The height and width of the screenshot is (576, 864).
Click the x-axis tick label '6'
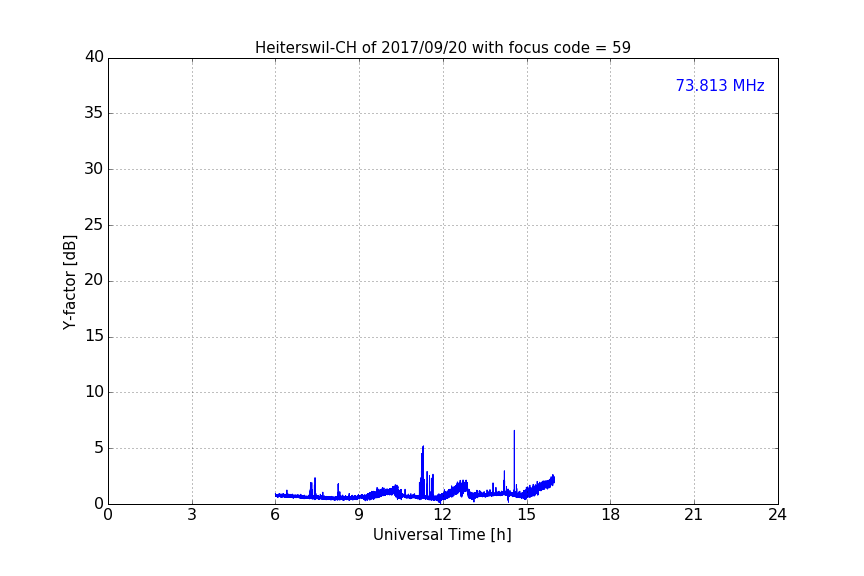click(x=275, y=515)
